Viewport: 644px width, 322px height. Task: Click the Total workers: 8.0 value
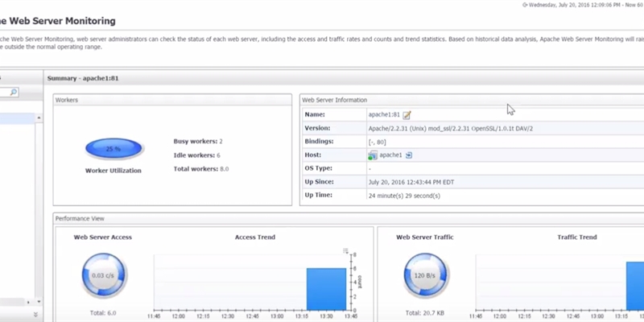tap(225, 169)
